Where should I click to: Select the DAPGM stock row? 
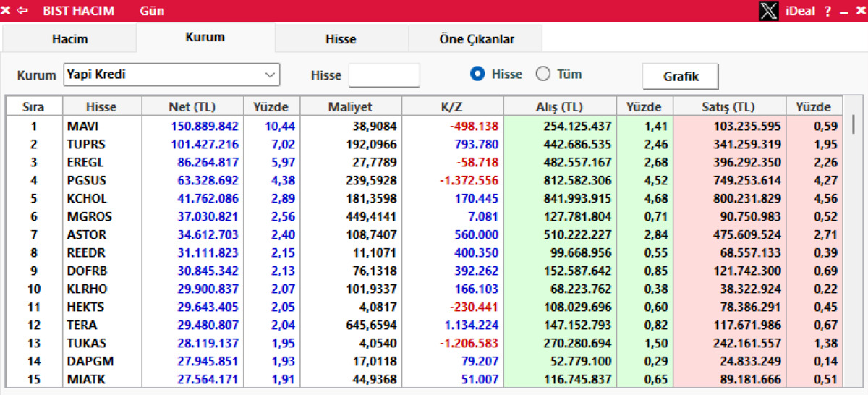pos(425,361)
